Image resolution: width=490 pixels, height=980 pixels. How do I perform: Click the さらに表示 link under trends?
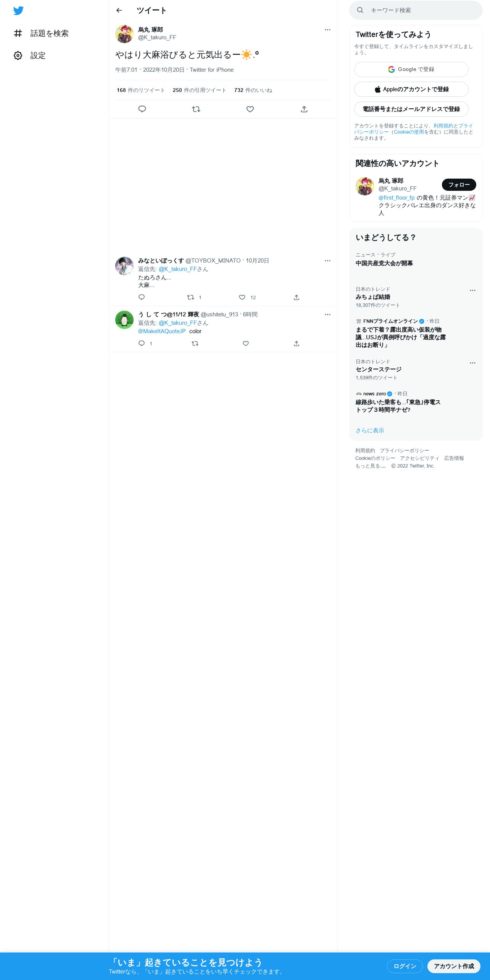pos(370,430)
